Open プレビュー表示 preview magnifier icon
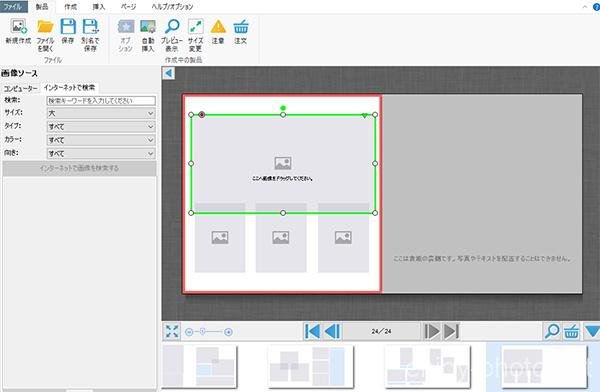Image resolution: width=600 pixels, height=392 pixels. (172, 27)
